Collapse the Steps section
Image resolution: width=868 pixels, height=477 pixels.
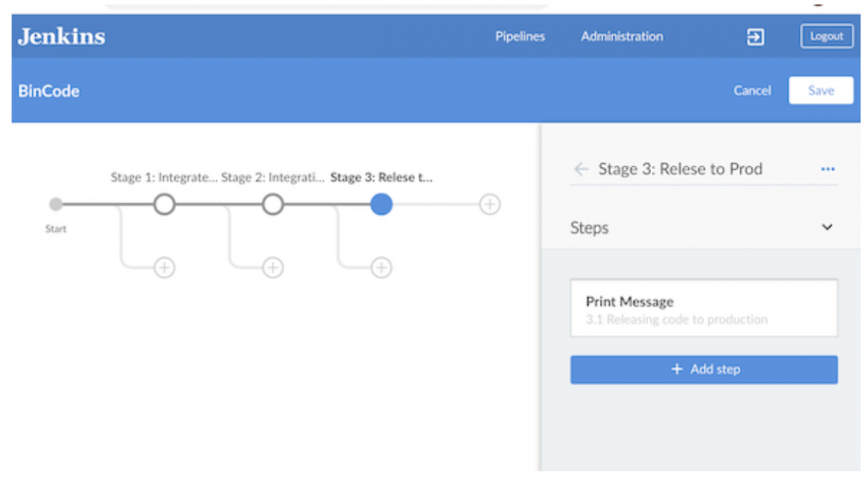(x=827, y=227)
